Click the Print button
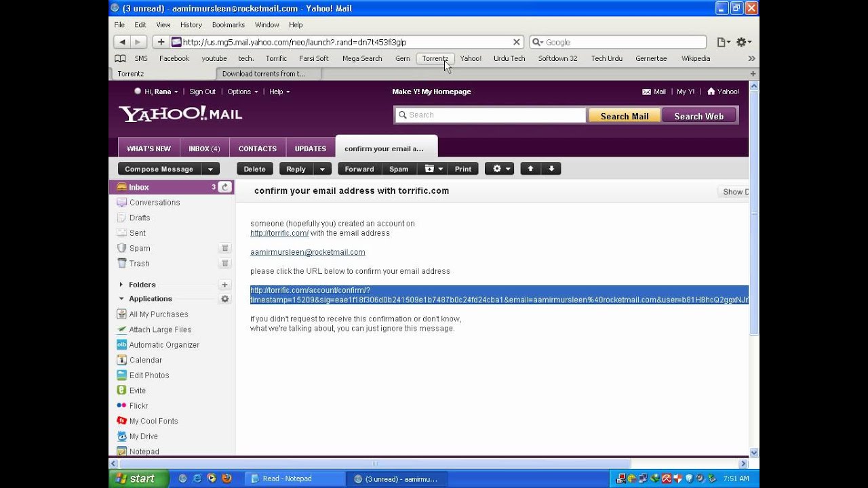The height and width of the screenshot is (488, 868). 463,169
